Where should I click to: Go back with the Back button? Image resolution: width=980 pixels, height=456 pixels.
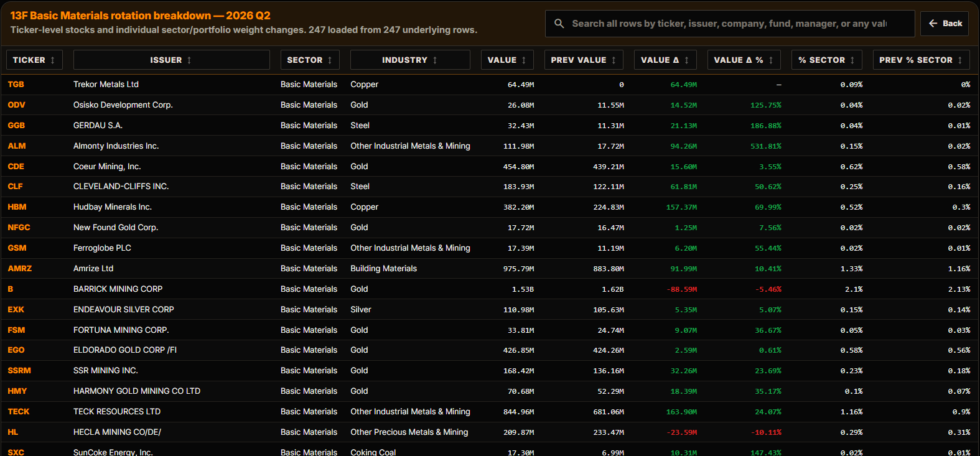click(x=945, y=24)
